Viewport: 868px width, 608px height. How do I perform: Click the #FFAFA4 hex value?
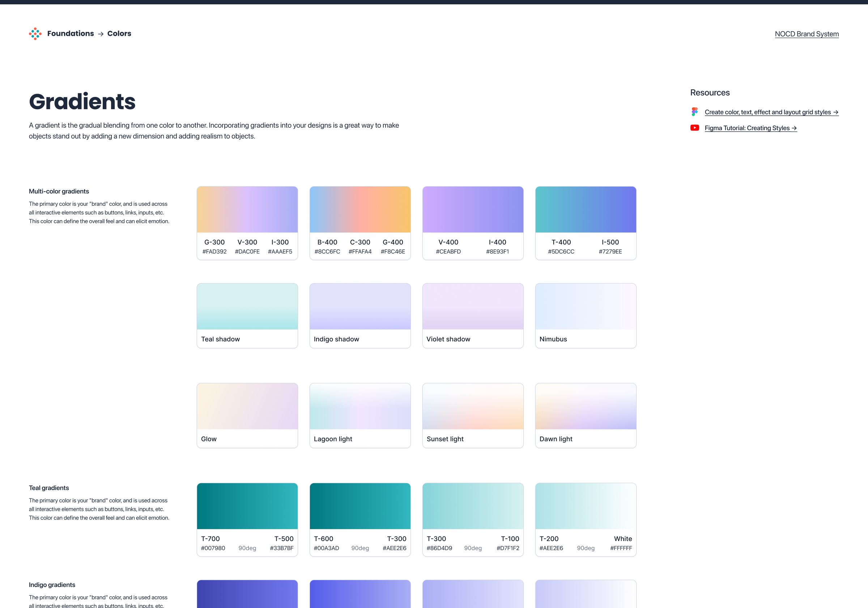click(x=360, y=251)
